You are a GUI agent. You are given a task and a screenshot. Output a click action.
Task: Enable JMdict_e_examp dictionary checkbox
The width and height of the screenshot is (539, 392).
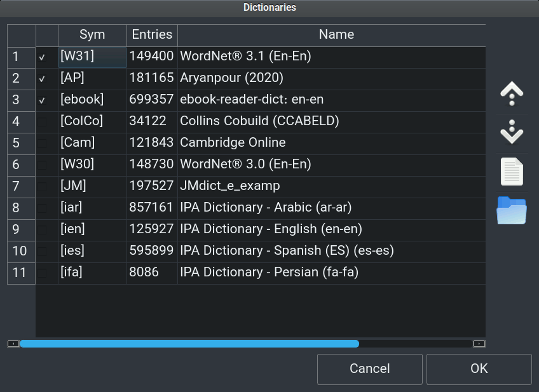(42, 187)
